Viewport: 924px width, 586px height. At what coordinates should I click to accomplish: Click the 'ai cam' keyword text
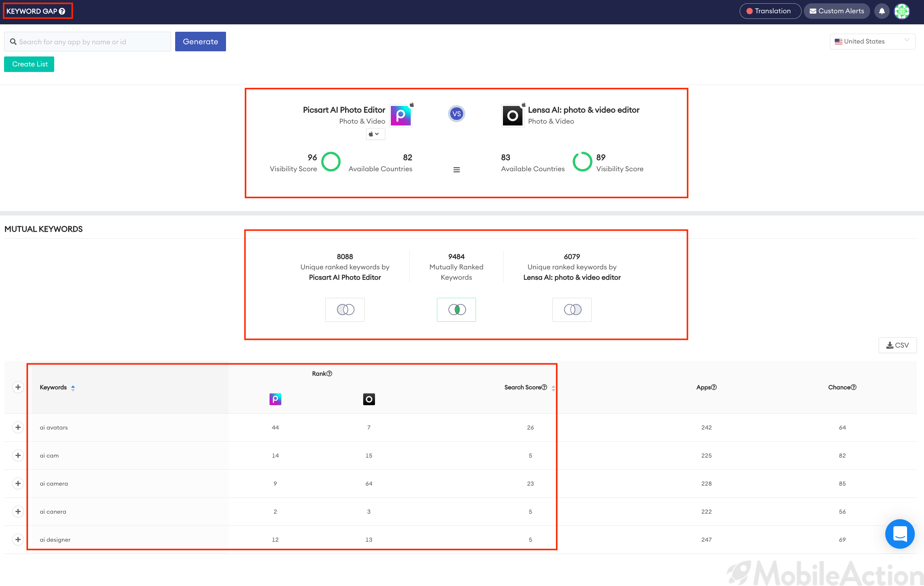(49, 455)
